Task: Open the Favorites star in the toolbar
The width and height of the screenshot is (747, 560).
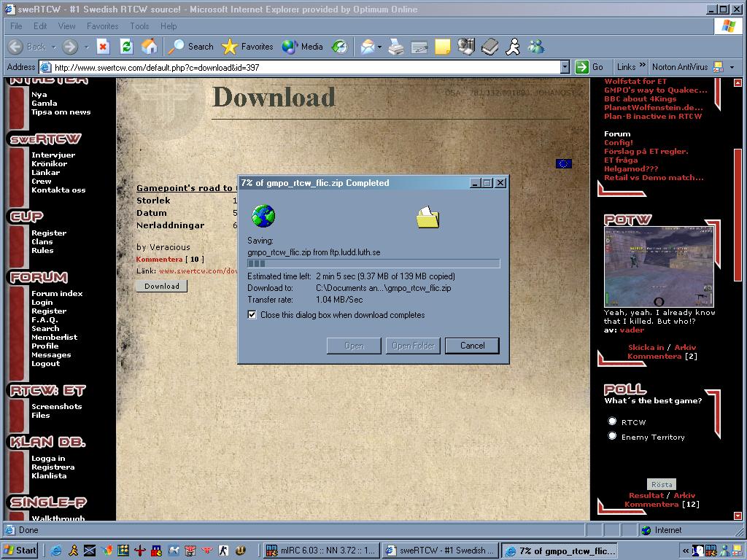Action: (247, 47)
